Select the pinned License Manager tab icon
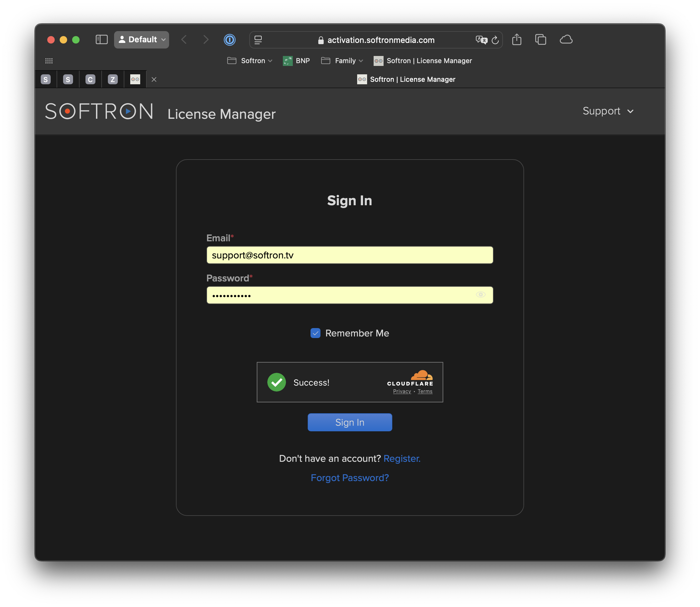 click(x=135, y=79)
